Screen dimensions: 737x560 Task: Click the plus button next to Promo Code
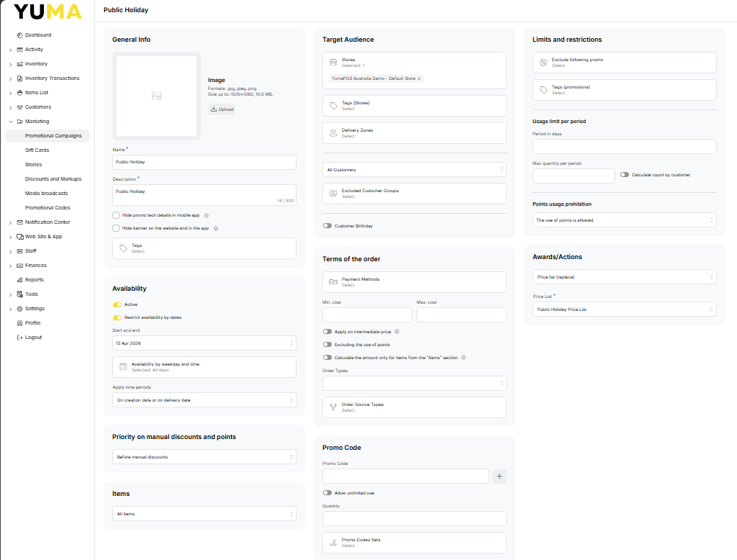pyautogui.click(x=499, y=477)
